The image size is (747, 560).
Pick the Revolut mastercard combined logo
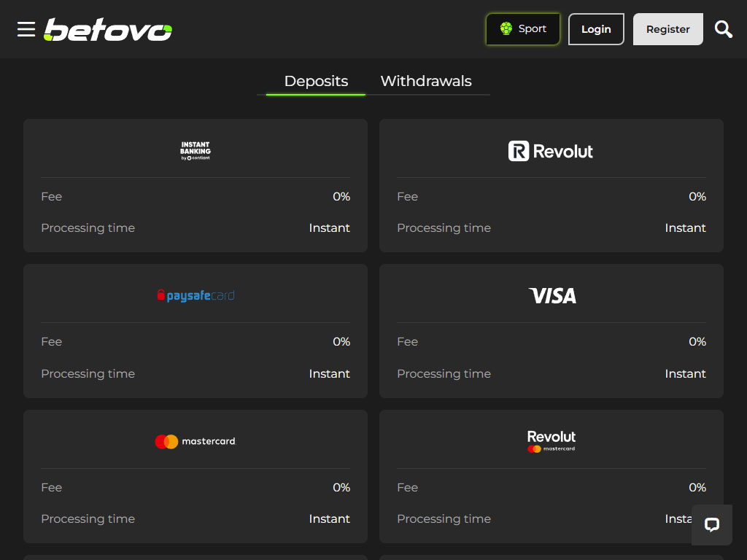[x=551, y=441]
